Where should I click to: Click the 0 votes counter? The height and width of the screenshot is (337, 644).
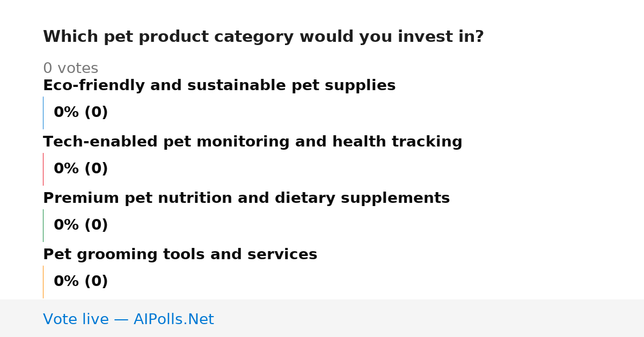[x=70, y=69]
